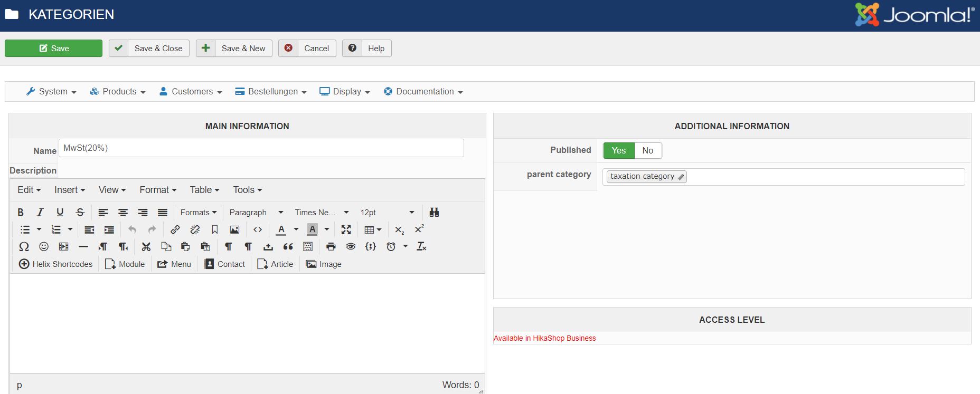Screen dimensions: 980x394
Task: Open the find and replace binoculars icon
Action: coord(434,212)
